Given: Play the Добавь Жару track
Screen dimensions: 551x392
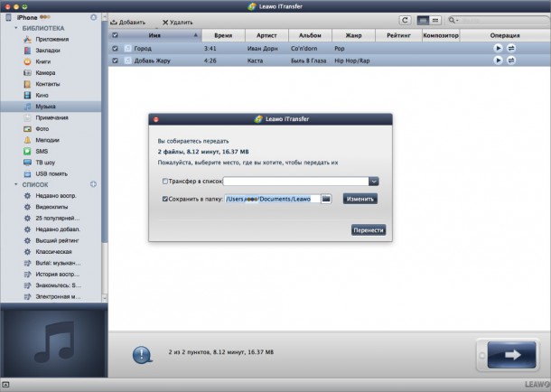Looking at the screenshot, I should [498, 61].
